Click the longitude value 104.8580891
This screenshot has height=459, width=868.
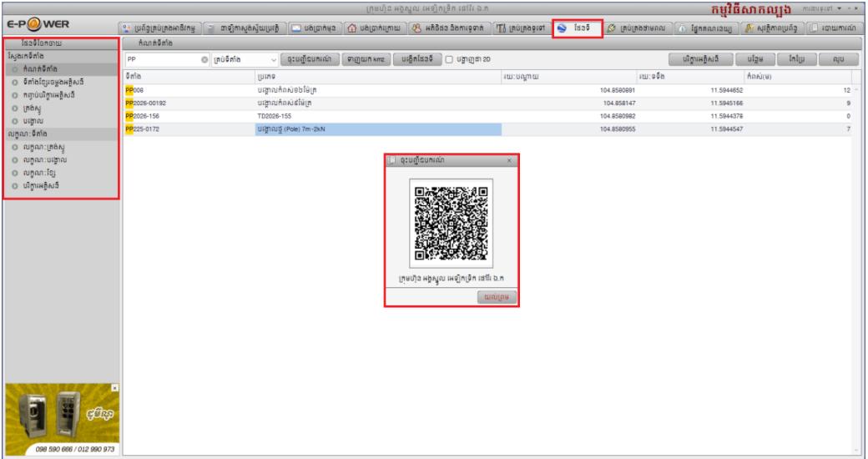(x=618, y=89)
